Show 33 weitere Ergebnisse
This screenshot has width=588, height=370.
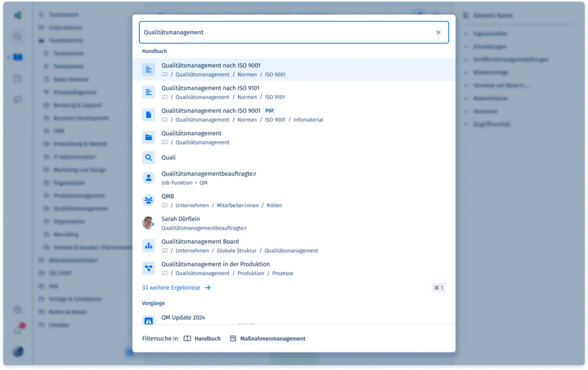(x=176, y=288)
